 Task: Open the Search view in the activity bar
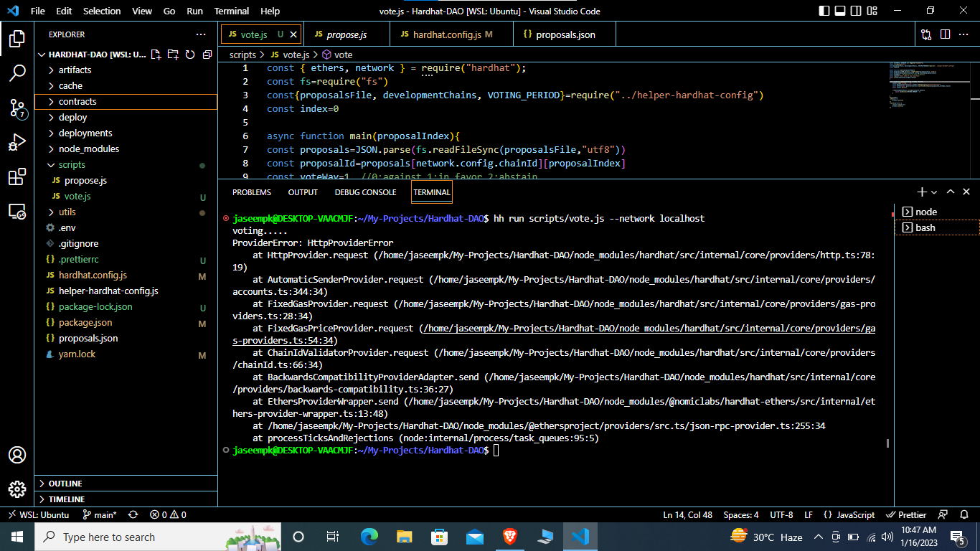(x=17, y=73)
